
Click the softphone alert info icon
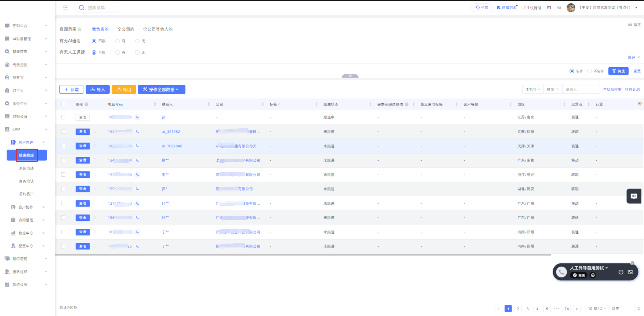pos(621,272)
